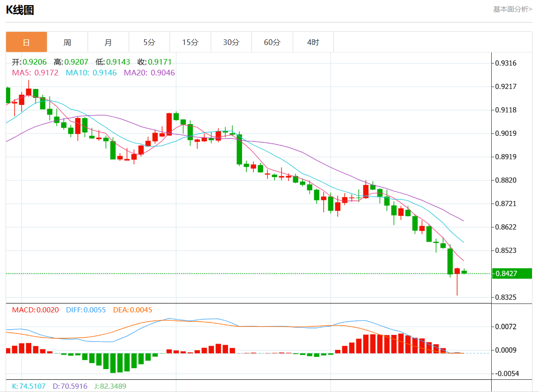Click the MA20 indicator value label
This screenshot has width=539, height=392.
pos(149,73)
